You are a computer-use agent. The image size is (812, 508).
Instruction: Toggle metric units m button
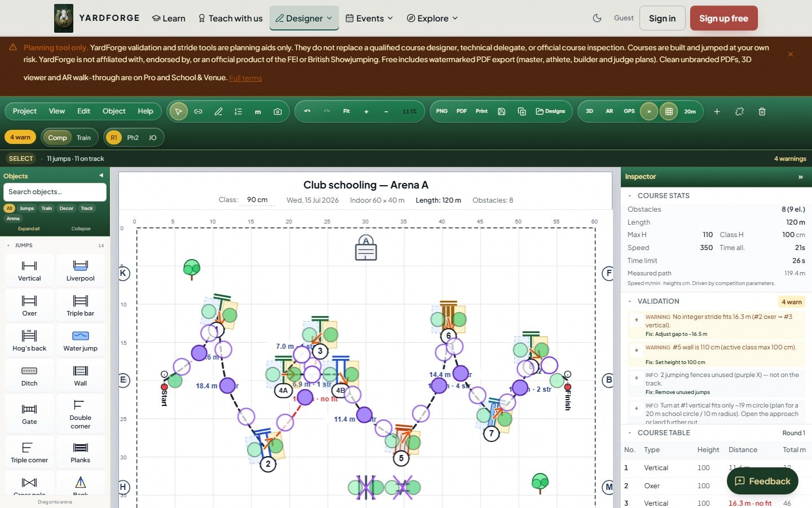tap(258, 111)
